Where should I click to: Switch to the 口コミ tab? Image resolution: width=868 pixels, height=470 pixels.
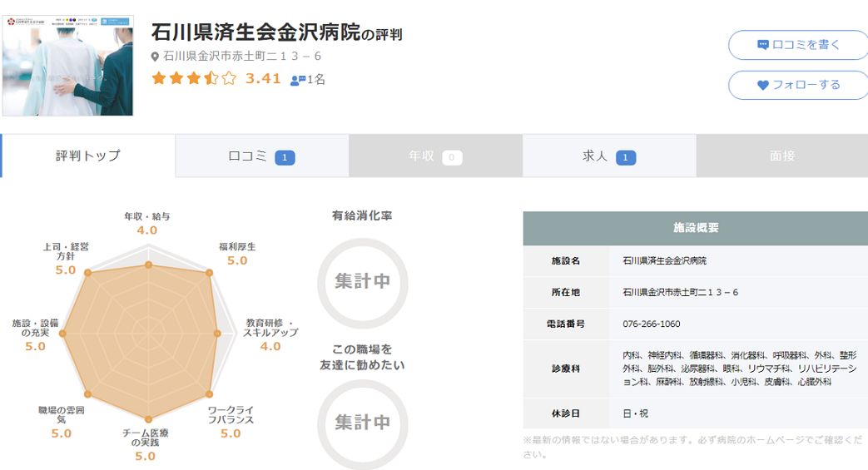click(x=262, y=156)
